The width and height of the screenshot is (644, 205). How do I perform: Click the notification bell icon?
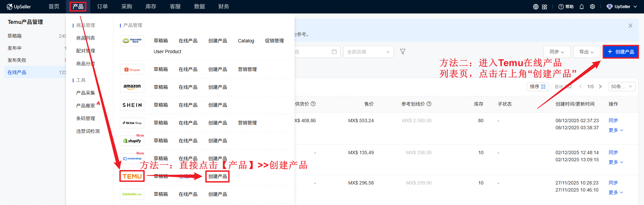coord(582,7)
